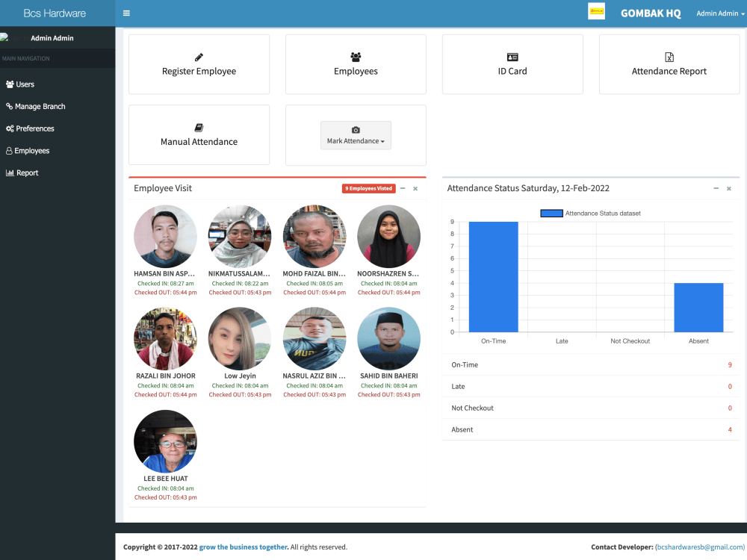Click the camera icon on Mark Attendance
747x560 pixels.
pyautogui.click(x=356, y=130)
